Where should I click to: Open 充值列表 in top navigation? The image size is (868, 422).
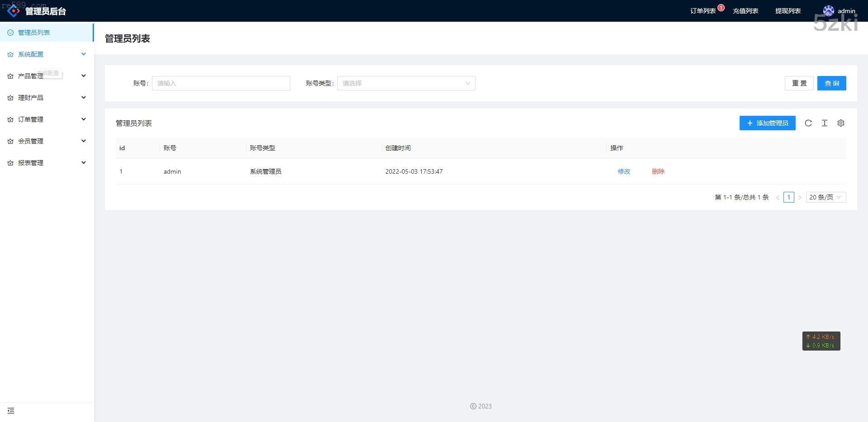click(745, 11)
